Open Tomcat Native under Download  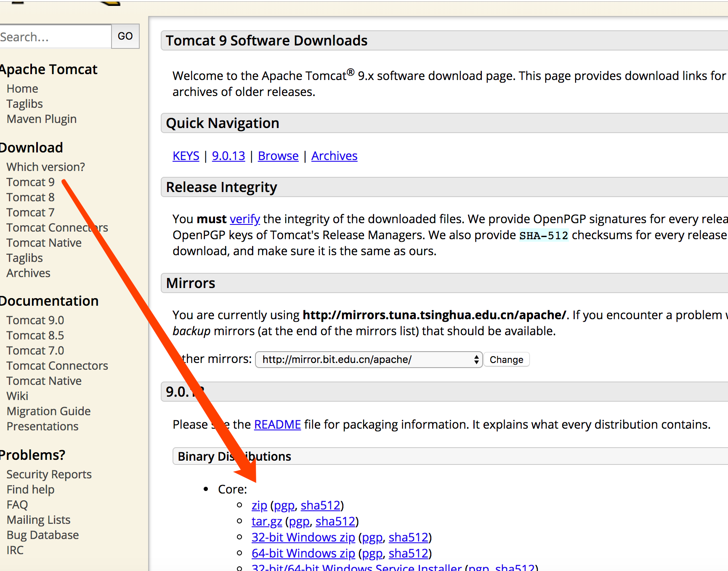(x=44, y=243)
